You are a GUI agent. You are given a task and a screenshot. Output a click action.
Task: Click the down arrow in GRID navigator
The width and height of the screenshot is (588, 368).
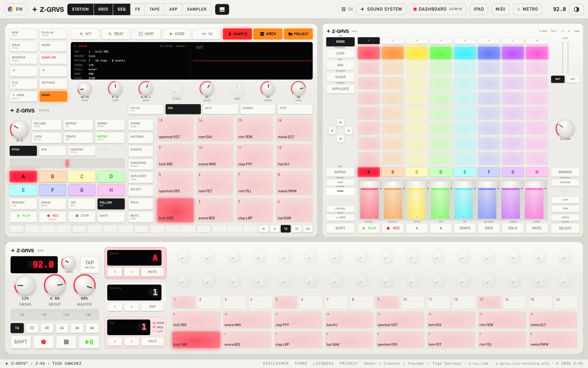[x=340, y=139]
